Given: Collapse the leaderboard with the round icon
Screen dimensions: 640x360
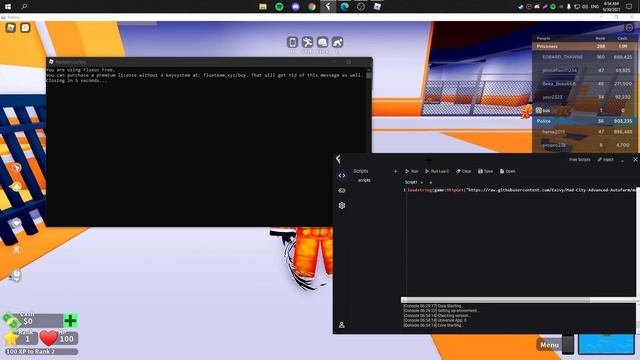Looking at the screenshot, I should click(x=629, y=28).
